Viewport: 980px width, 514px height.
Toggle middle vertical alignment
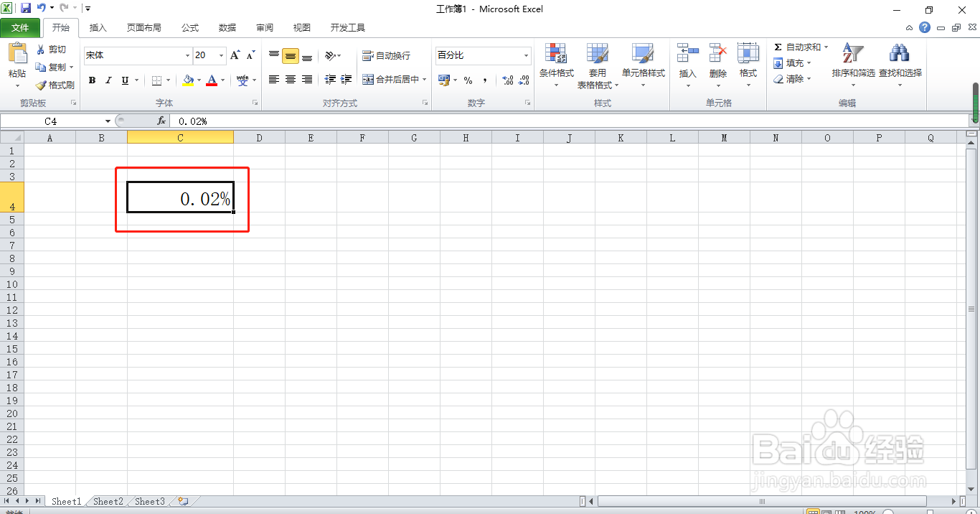pos(291,56)
